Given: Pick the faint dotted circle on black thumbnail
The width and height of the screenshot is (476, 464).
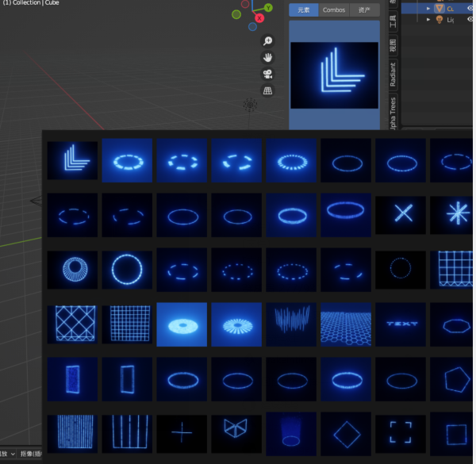Looking at the screenshot, I should [401, 270].
